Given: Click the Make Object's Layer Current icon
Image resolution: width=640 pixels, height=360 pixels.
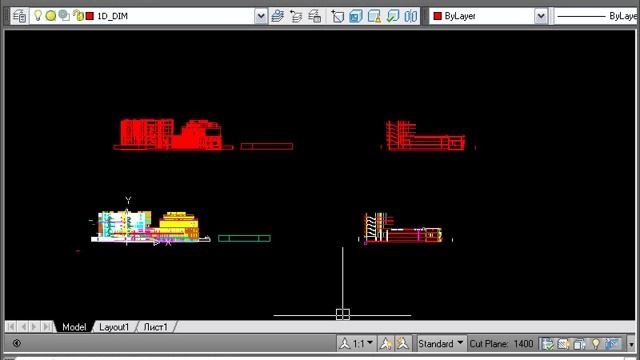Looking at the screenshot, I should 278,16.
